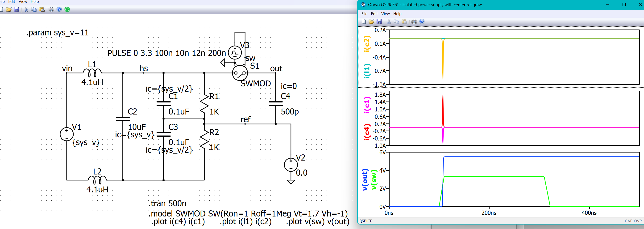
Task: Click the Print icon in waveform viewer
Action: tap(414, 21)
